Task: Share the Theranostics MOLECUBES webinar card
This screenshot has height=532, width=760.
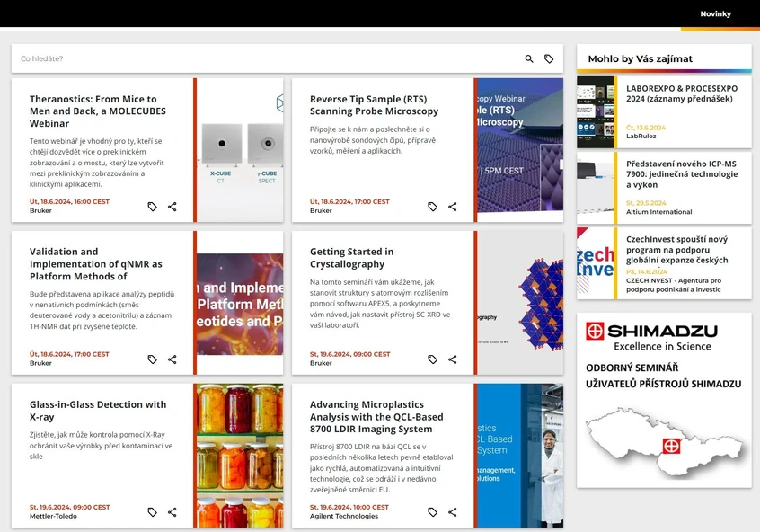Action: pos(172,207)
